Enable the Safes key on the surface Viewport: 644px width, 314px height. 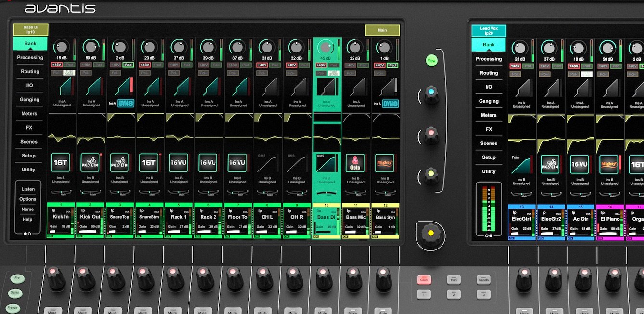click(x=15, y=292)
